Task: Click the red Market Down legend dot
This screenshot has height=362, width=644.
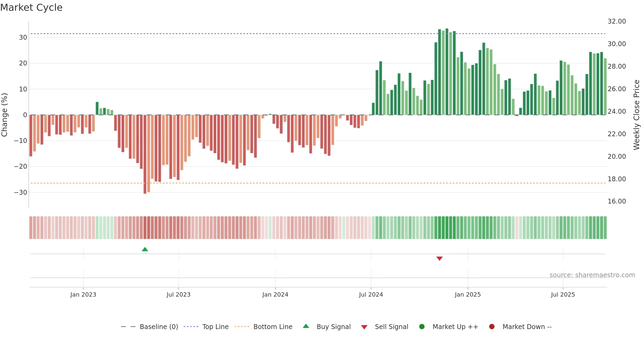Action: (x=492, y=327)
